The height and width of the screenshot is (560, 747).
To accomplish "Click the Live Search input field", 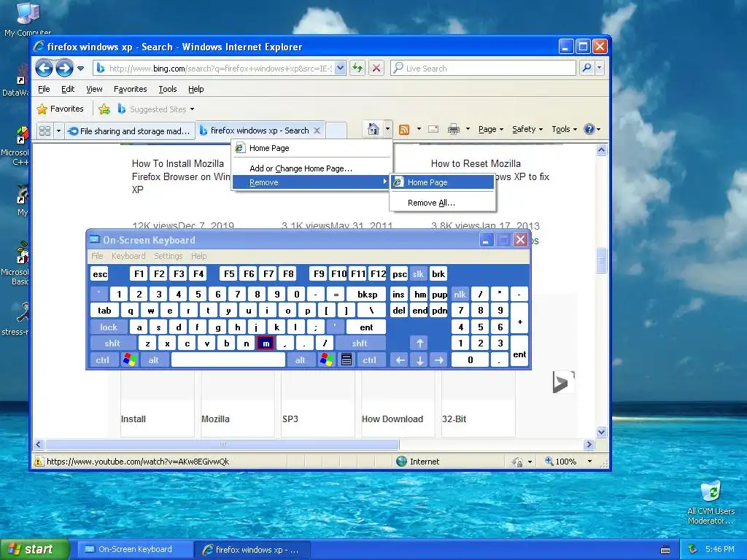I will (483, 68).
